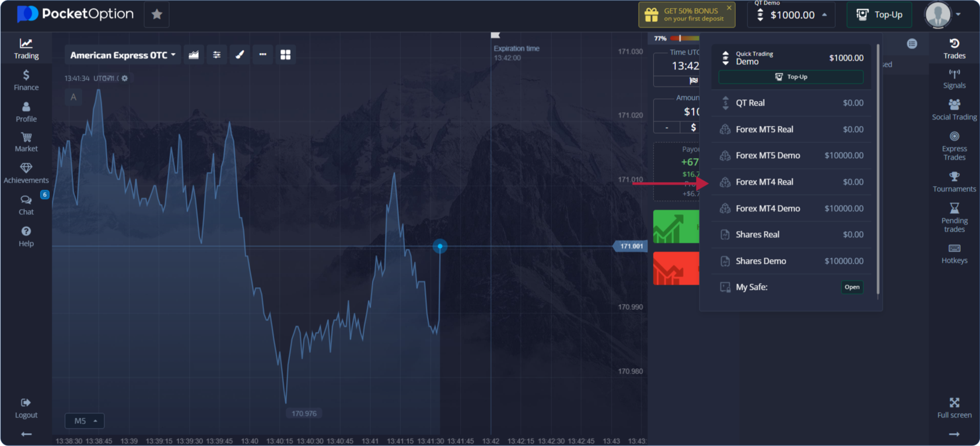Screen dimensions: 980x446
Task: Open chart type settings
Action: point(194,55)
